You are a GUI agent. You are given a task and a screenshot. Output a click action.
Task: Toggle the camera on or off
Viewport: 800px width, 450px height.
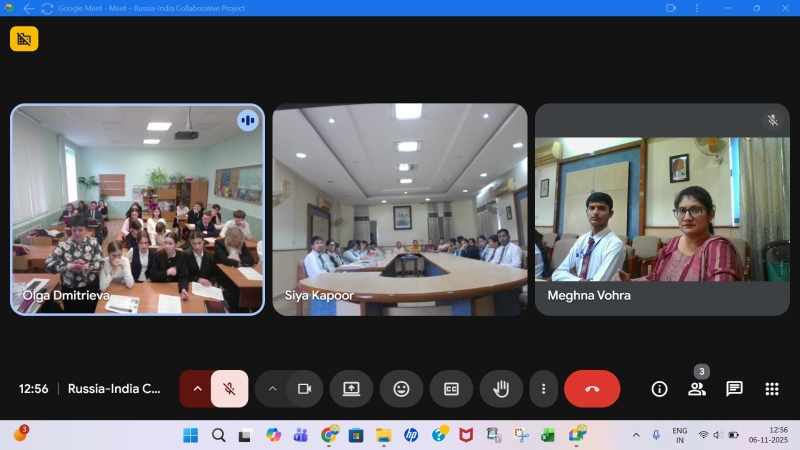(x=305, y=389)
